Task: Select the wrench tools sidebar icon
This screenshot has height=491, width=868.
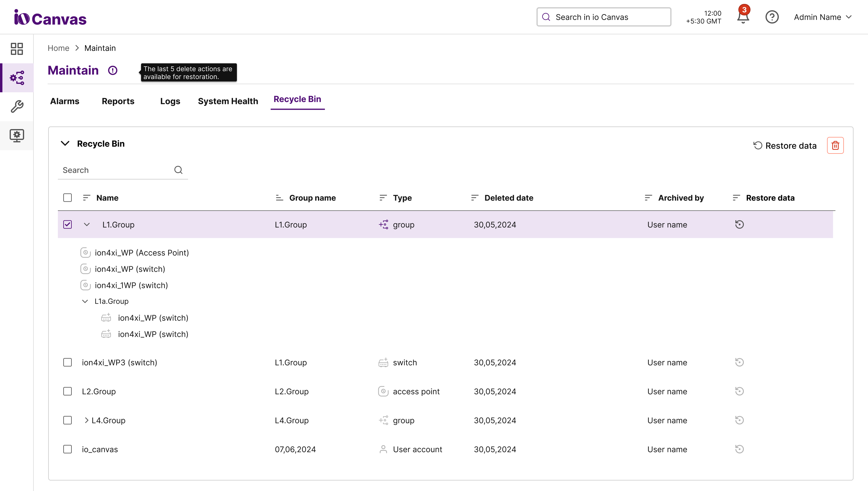Action: pyautogui.click(x=17, y=106)
